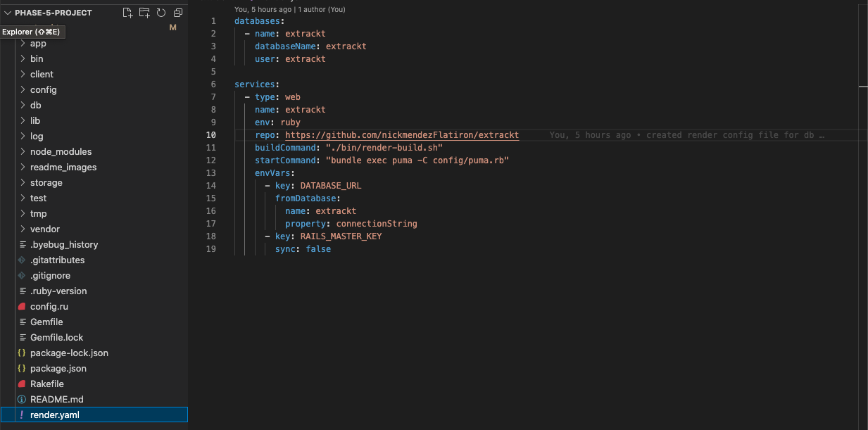Click the yellow M badge above the editor

[x=172, y=27]
